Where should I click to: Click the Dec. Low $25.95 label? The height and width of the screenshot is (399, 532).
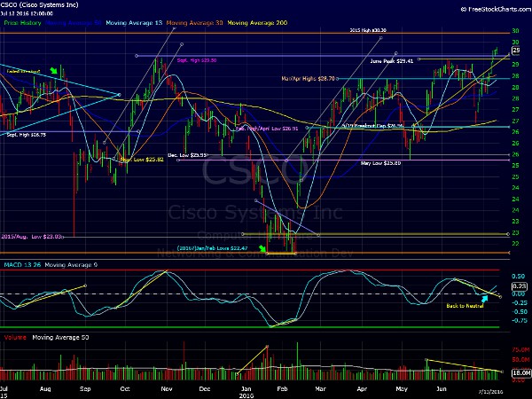click(187, 155)
